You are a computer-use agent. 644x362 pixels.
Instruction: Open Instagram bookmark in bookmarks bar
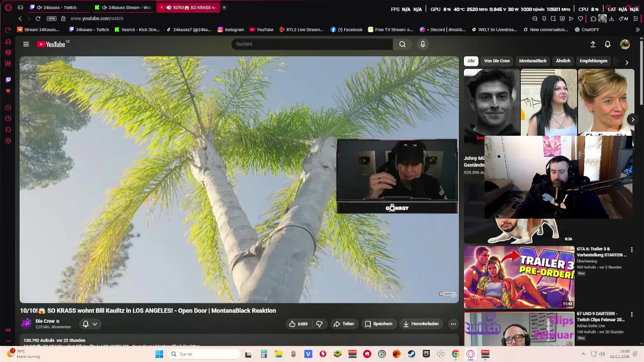pyautogui.click(x=230, y=30)
